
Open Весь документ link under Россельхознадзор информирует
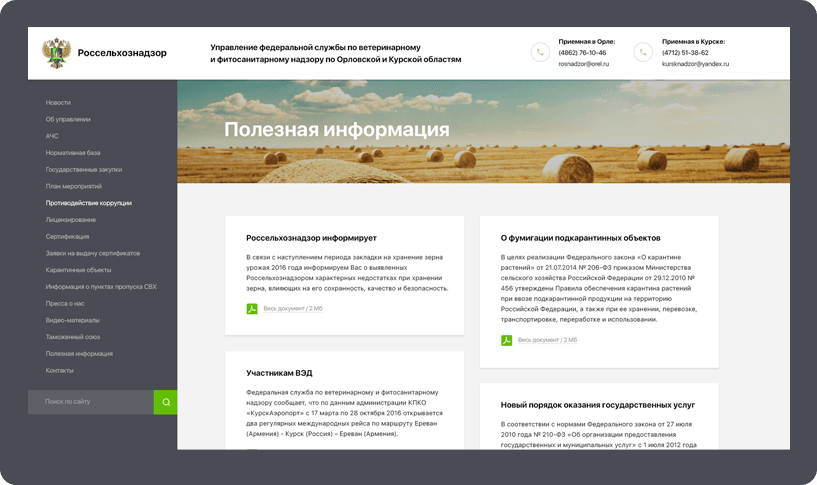[x=293, y=308]
